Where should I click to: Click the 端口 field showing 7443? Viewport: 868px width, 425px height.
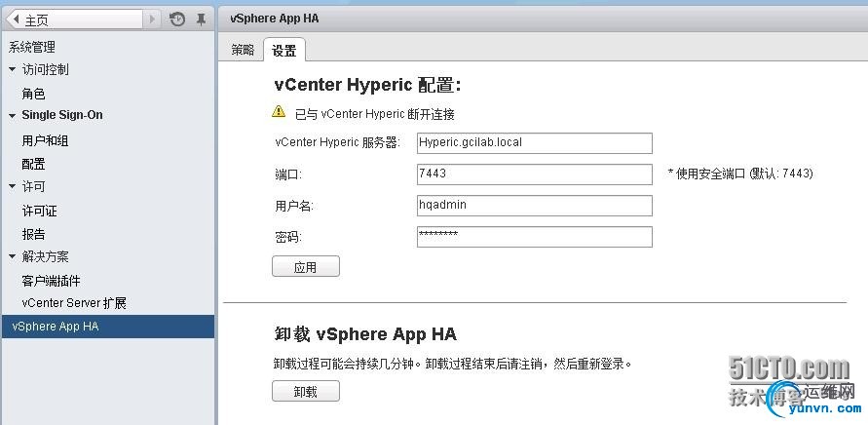(x=534, y=174)
